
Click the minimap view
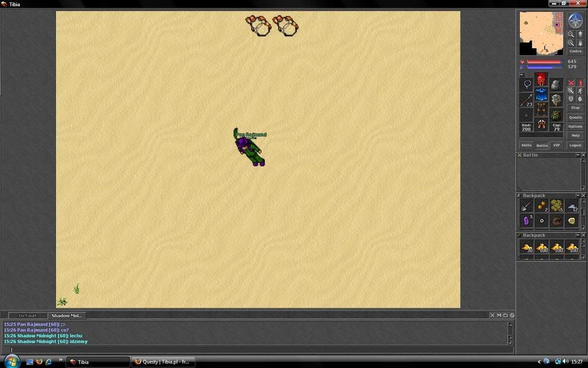(x=541, y=33)
